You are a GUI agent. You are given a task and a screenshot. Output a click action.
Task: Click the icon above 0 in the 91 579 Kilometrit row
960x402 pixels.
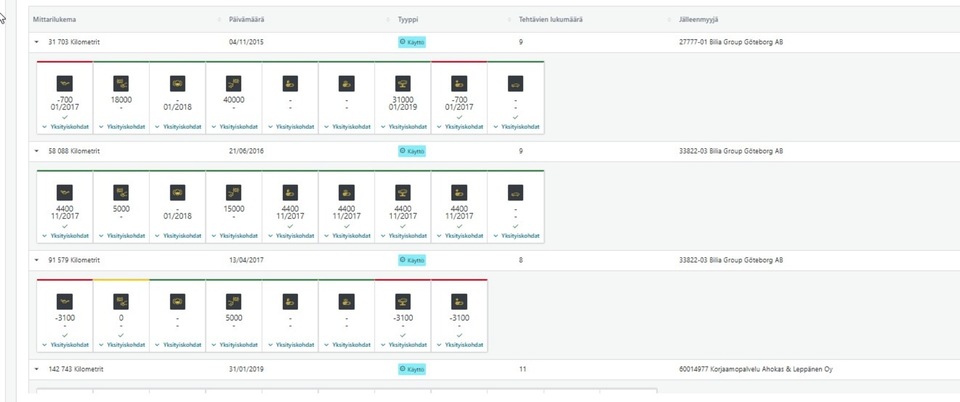tap(121, 300)
